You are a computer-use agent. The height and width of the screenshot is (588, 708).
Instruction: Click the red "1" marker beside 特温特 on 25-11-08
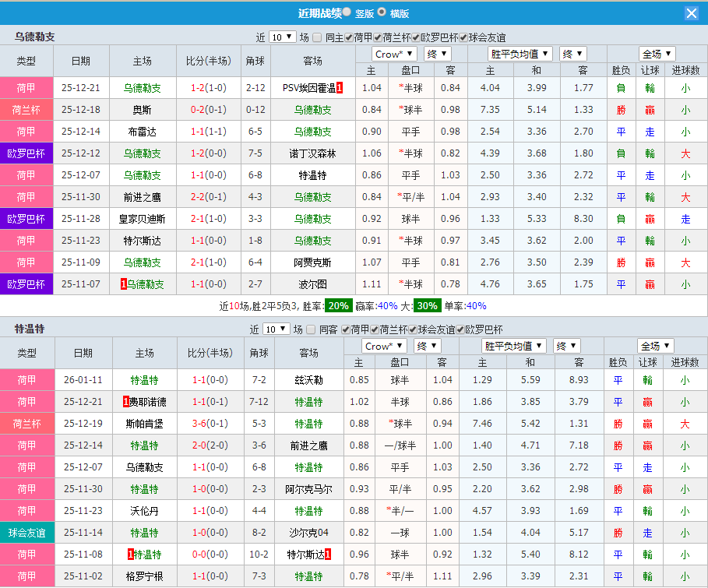pos(130,554)
